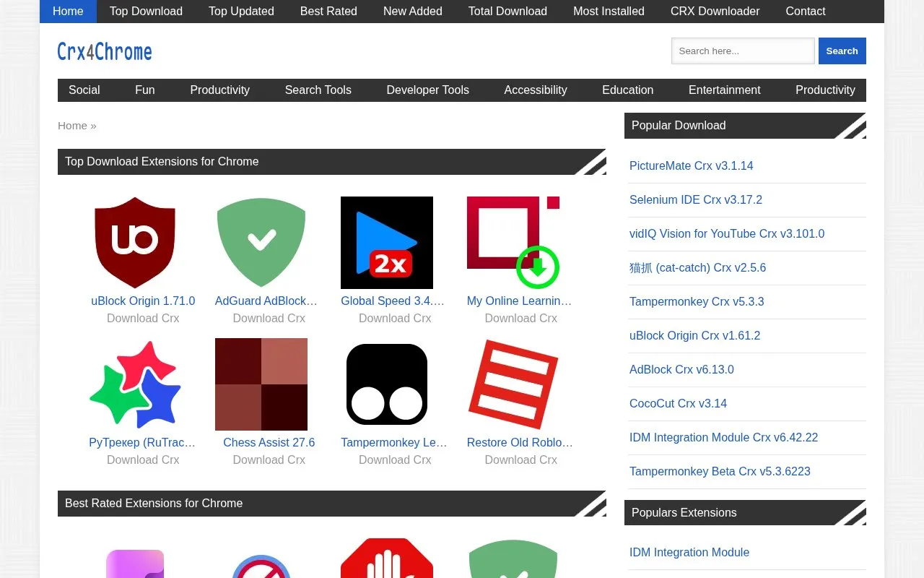
Task: Open the CRX Downloader menu item
Action: 715,12
